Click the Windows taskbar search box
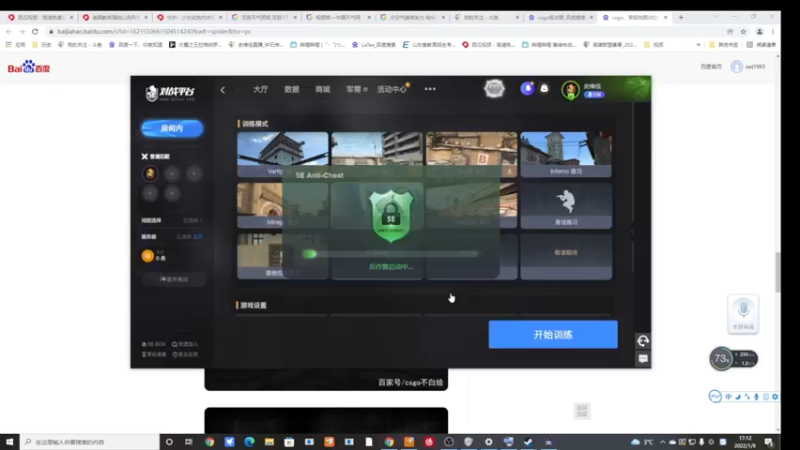Viewport: 800px width, 450px height. (x=90, y=442)
